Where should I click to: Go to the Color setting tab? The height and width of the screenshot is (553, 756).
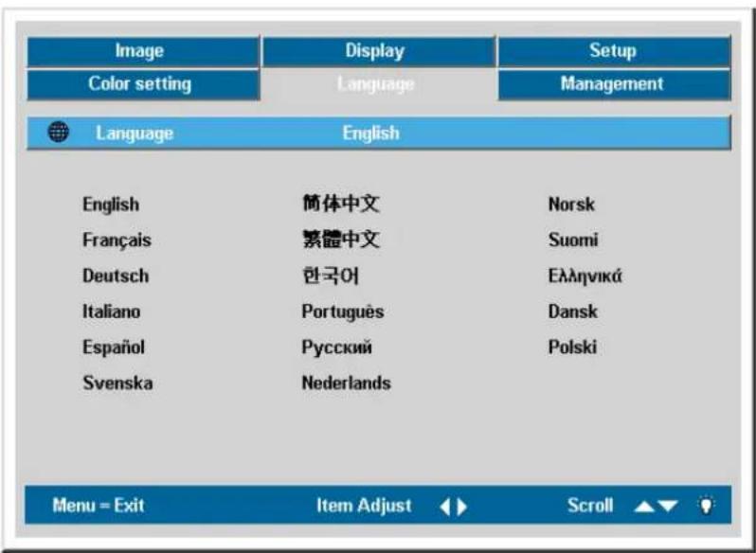click(x=143, y=85)
